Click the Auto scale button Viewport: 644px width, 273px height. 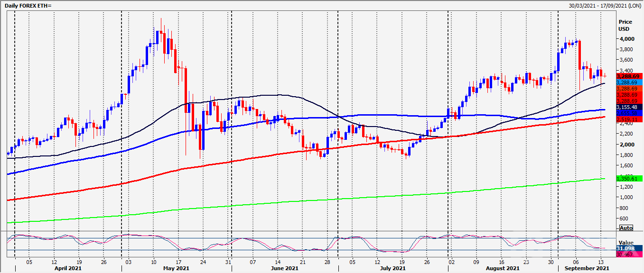click(626, 228)
